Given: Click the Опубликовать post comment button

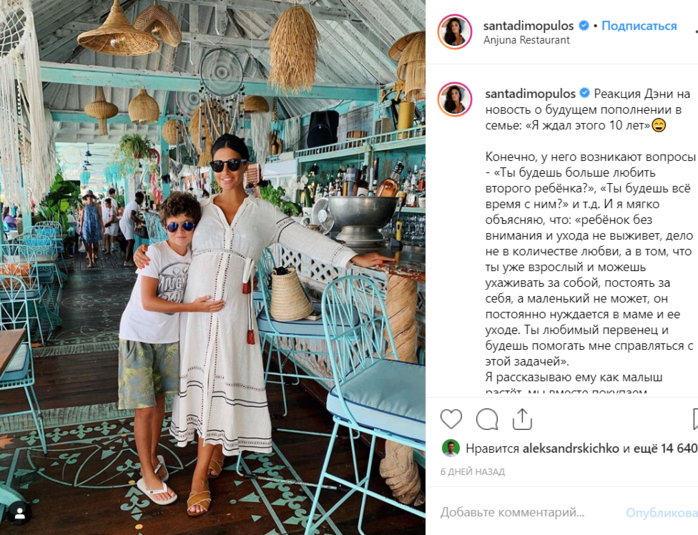Looking at the screenshot, I should [x=662, y=513].
